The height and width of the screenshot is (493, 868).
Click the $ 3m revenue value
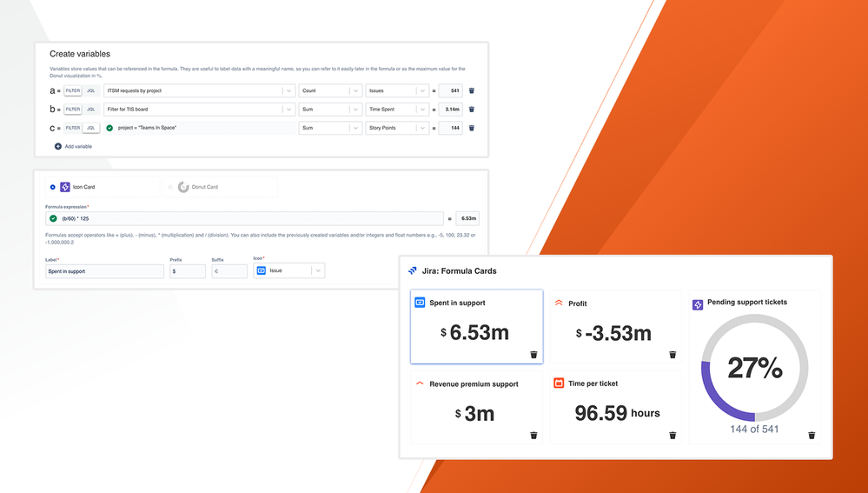(475, 414)
